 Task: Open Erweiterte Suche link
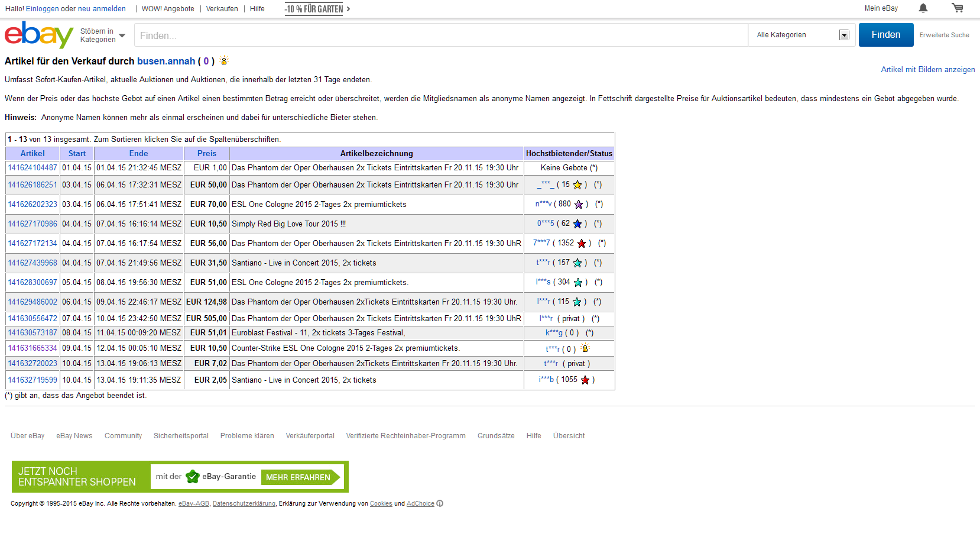944,35
